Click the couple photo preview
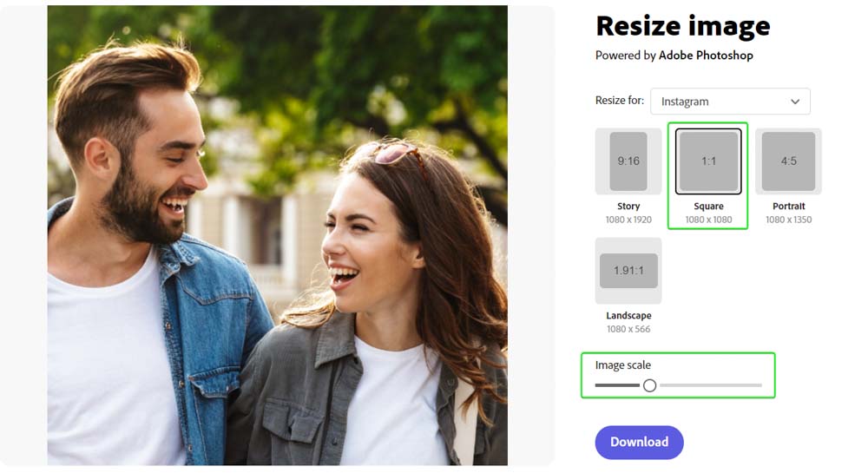 [x=278, y=235]
